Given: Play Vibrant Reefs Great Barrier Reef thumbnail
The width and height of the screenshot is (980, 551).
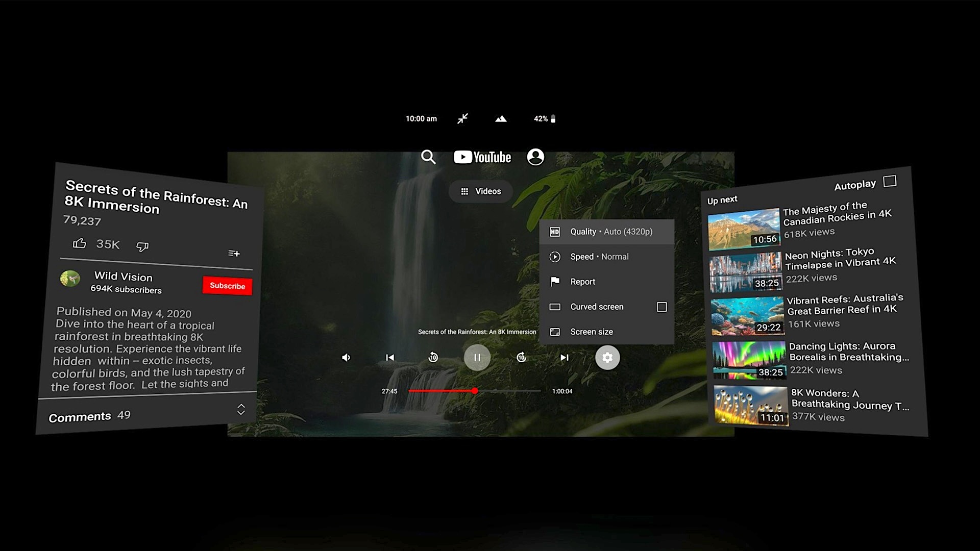Looking at the screenshot, I should point(747,316).
